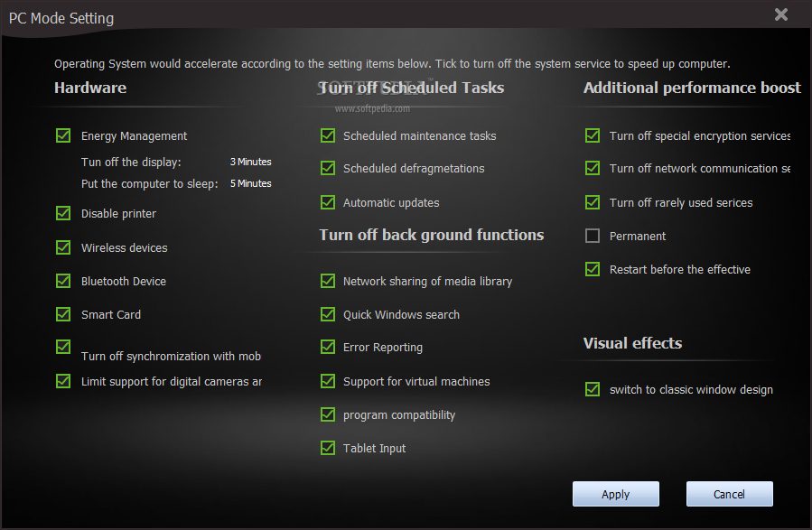The height and width of the screenshot is (530, 812).
Task: Change the 3 Minutes display timeout value
Action: coord(250,162)
